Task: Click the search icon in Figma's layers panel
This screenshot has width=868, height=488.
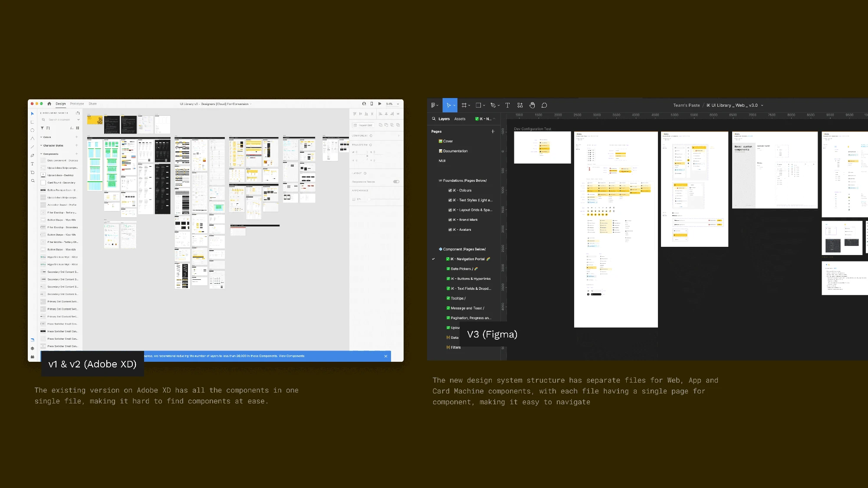Action: click(434, 119)
